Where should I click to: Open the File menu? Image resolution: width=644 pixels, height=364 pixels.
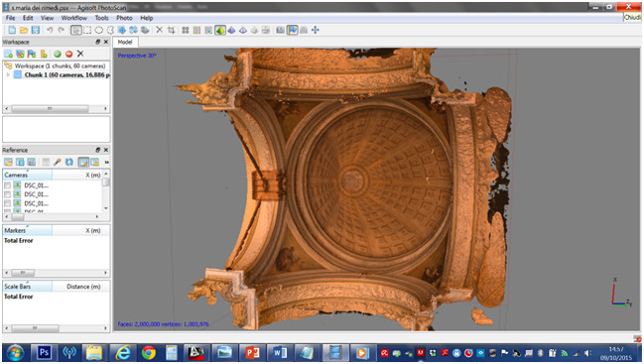(x=10, y=18)
